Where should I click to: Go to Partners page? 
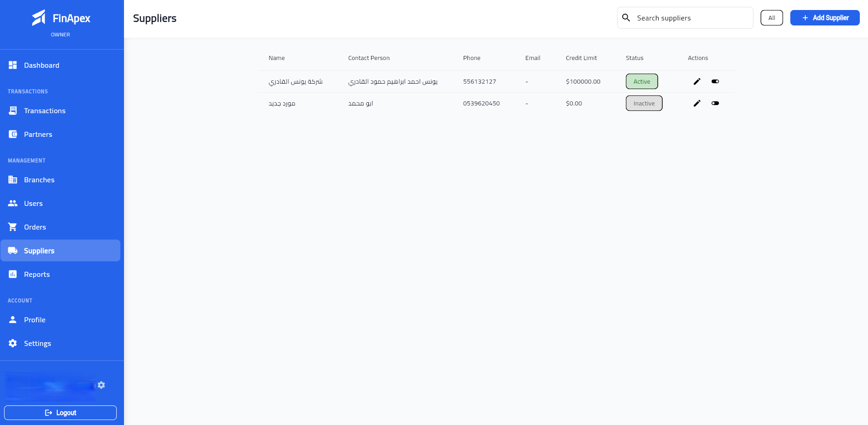pos(60,135)
